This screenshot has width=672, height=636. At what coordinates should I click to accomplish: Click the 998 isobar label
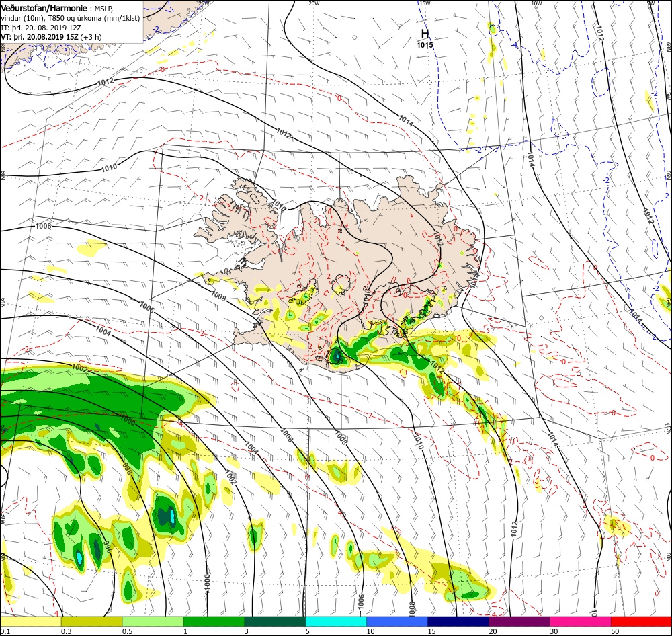pyautogui.click(x=127, y=469)
